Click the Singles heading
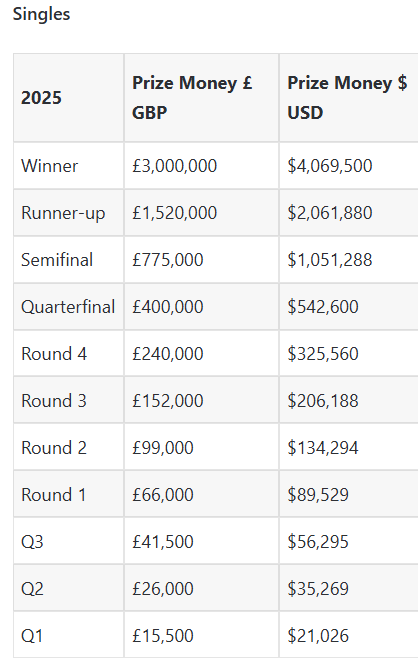 click(41, 14)
